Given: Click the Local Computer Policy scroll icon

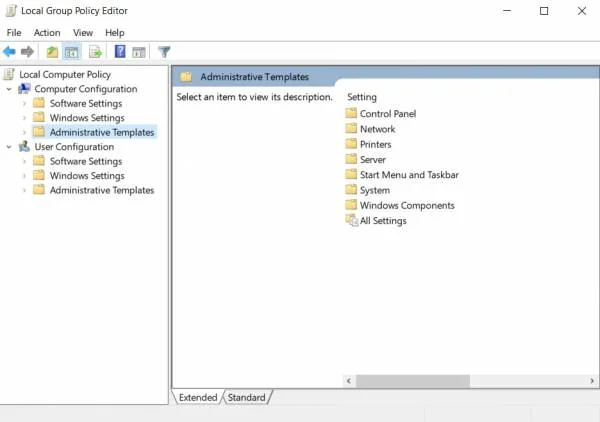Looking at the screenshot, I should (x=9, y=74).
